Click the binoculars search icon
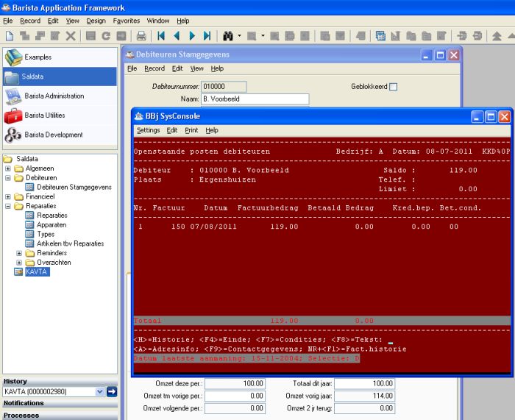Screen dimensions: 515x420 (227, 35)
